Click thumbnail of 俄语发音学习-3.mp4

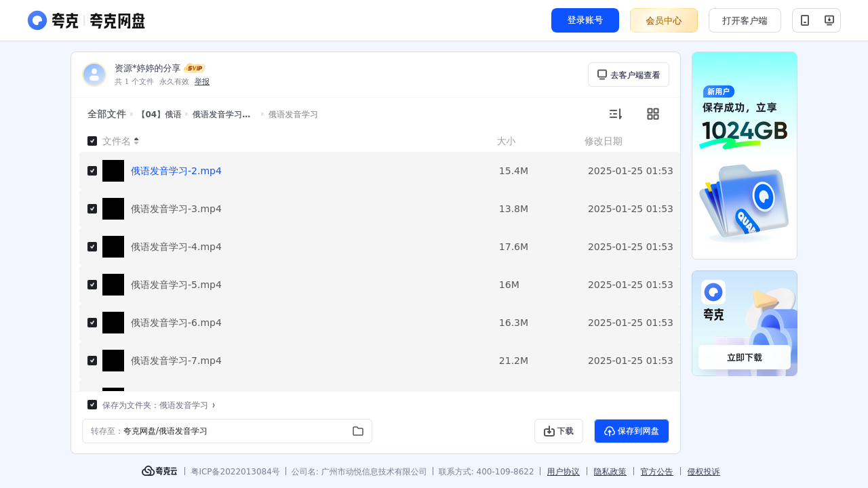click(113, 209)
